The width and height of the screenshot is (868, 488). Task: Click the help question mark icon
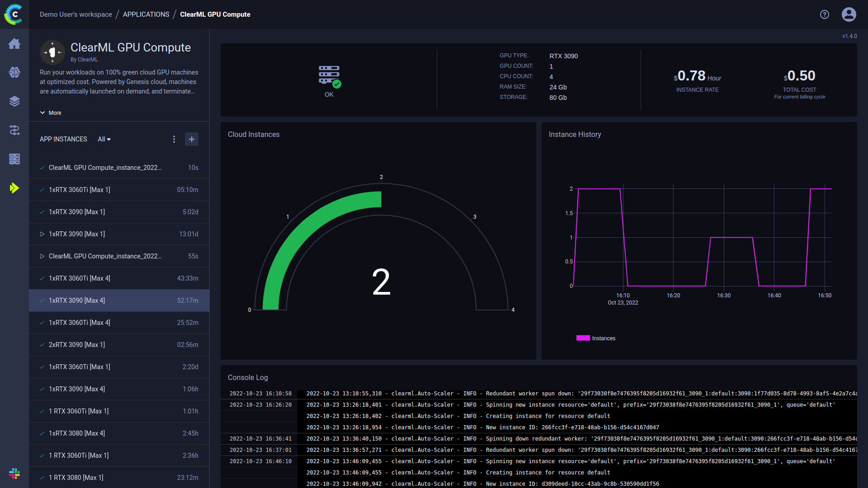pyautogui.click(x=824, y=14)
